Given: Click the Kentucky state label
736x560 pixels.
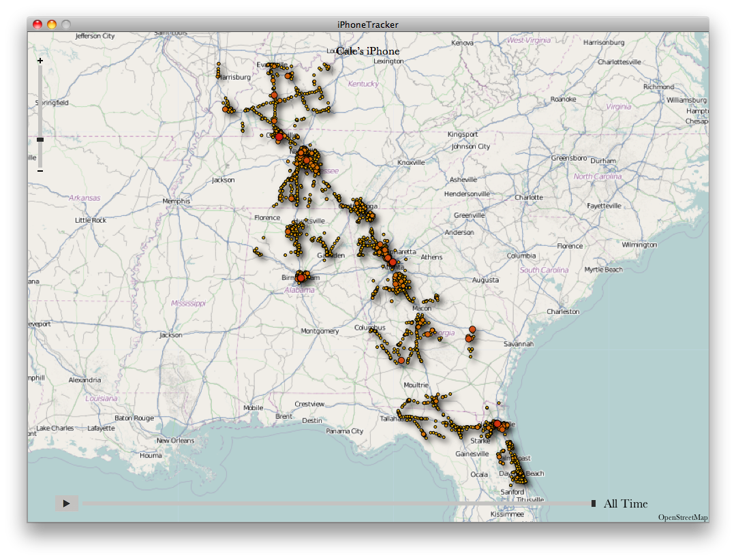Looking at the screenshot, I should (x=363, y=84).
